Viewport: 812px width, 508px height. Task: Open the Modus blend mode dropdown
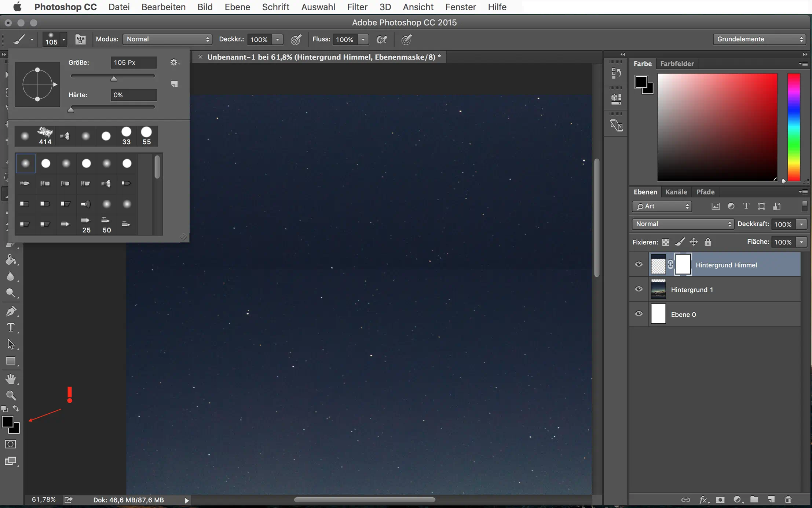(x=167, y=39)
